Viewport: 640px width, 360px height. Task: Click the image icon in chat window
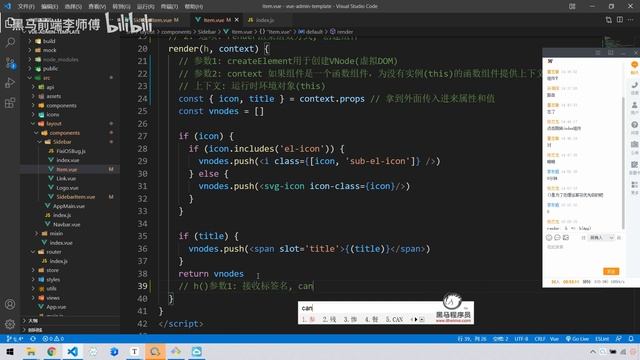[x=566, y=238]
